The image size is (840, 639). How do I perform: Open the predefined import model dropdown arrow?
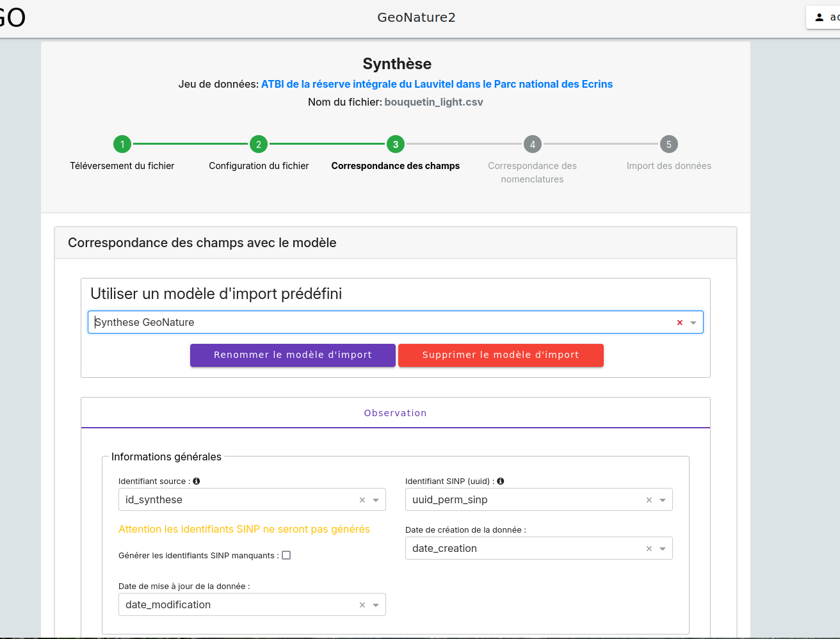[693, 323]
